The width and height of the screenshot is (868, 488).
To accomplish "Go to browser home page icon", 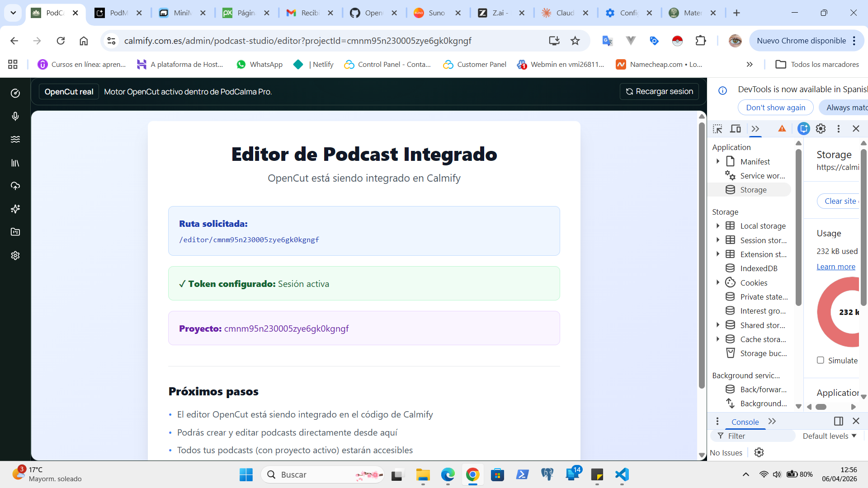I will [84, 41].
